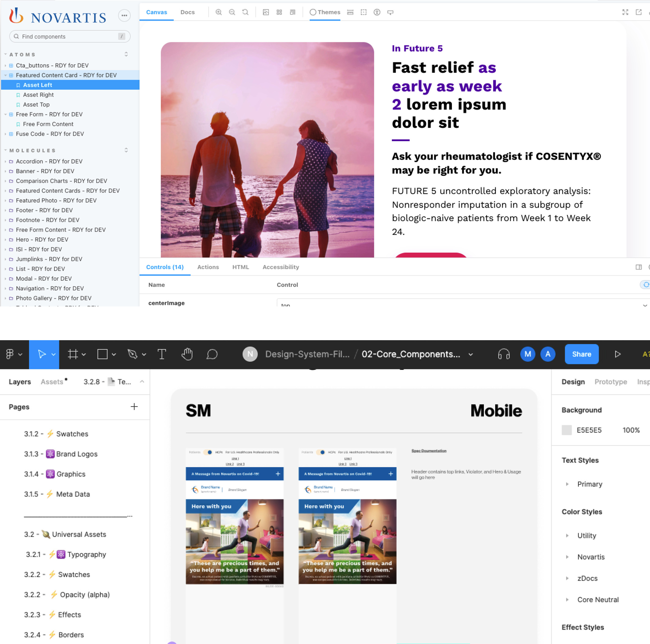Click the Spec Documentation link on canvas
This screenshot has height=644, width=650.
click(x=429, y=451)
